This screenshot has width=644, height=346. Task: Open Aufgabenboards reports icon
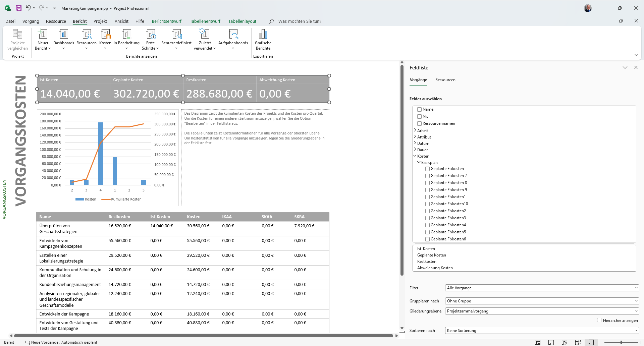[233, 40]
